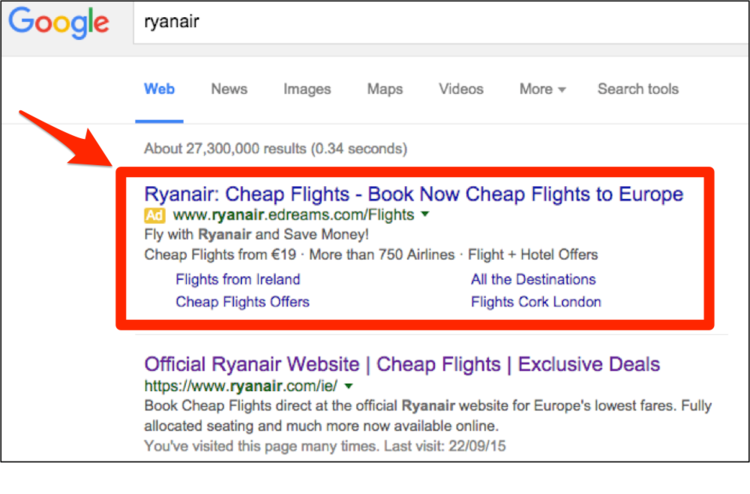
Task: Click the Google logo
Action: pos(59,23)
